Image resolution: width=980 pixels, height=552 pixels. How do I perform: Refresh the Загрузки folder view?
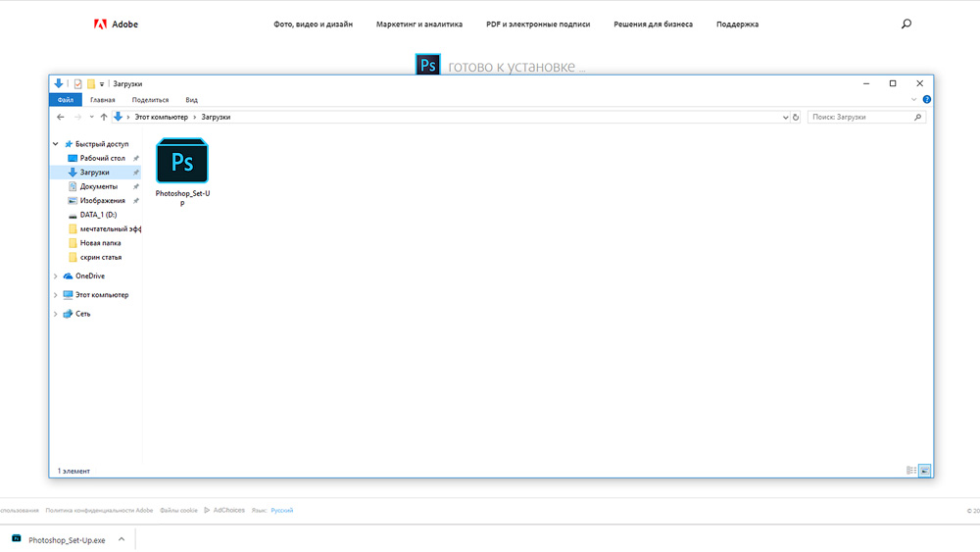[x=796, y=117]
